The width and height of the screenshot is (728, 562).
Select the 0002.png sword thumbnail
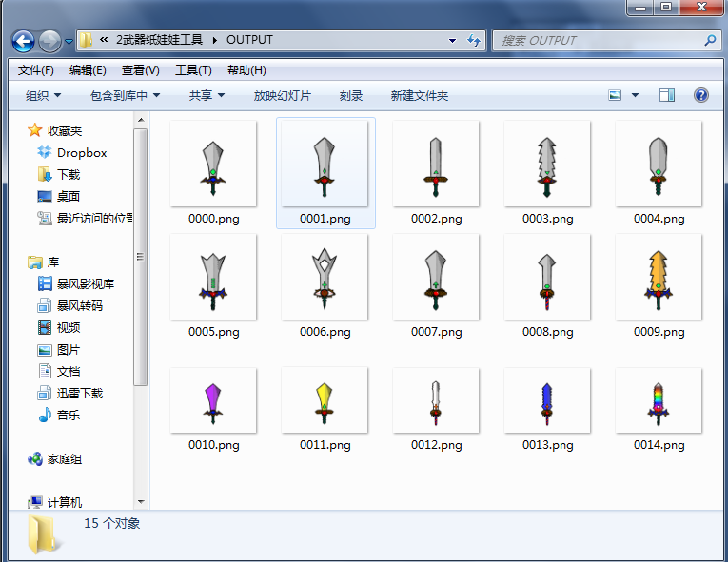pos(436,164)
